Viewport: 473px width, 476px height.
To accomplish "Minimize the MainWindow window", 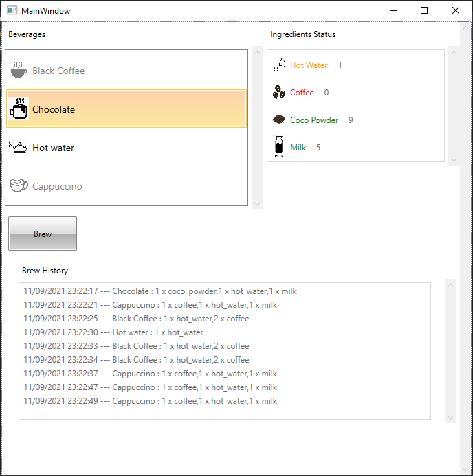I will pyautogui.click(x=393, y=10).
